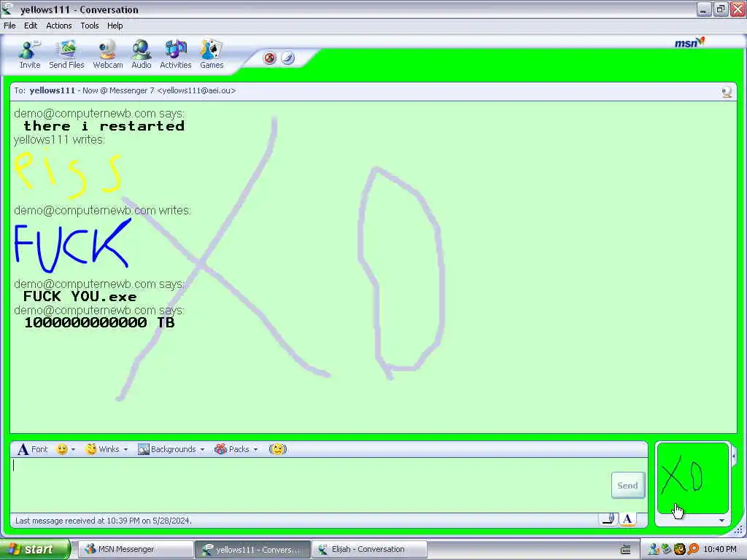The height and width of the screenshot is (560, 747).
Task: Open the Send Files tool
Action: pyautogui.click(x=66, y=55)
